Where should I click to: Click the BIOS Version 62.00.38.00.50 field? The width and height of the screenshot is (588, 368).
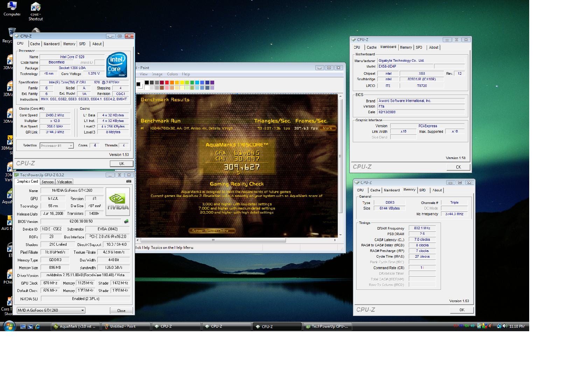pos(81,222)
